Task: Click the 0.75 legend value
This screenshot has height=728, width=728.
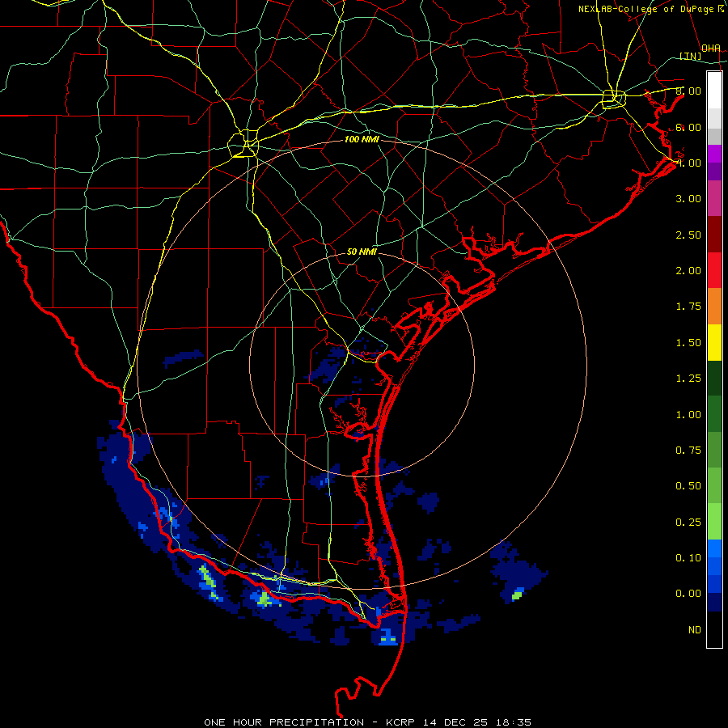Action: pyautogui.click(x=688, y=451)
